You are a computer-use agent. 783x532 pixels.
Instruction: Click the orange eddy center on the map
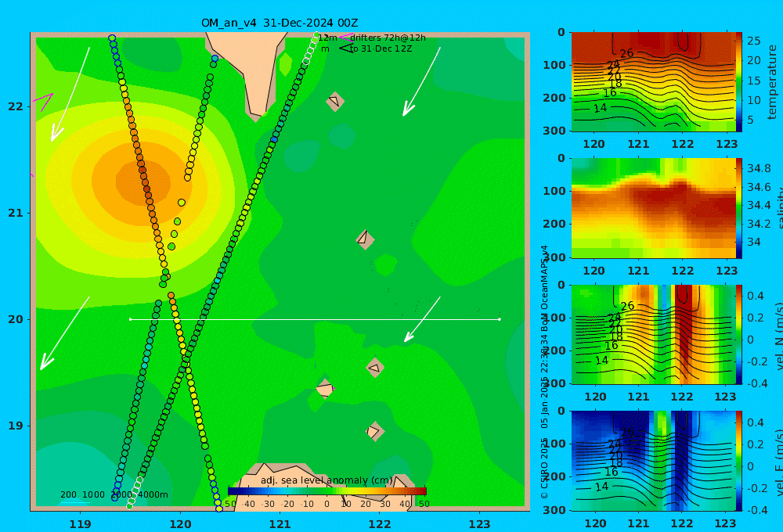tap(143, 181)
